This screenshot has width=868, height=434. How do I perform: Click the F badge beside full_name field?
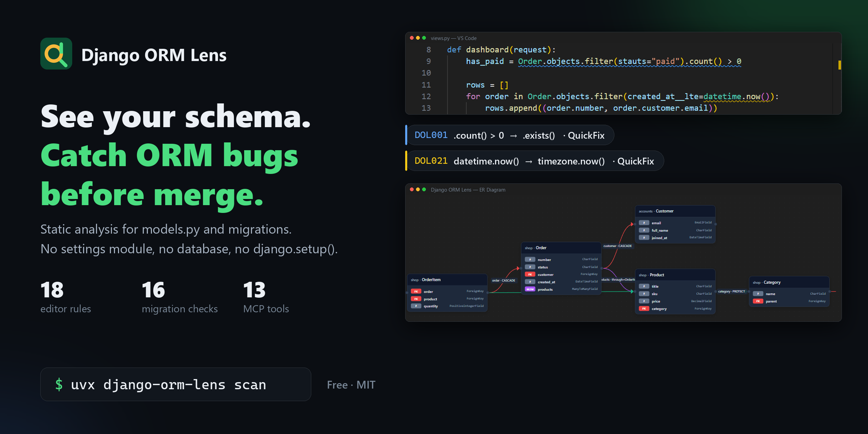point(644,230)
